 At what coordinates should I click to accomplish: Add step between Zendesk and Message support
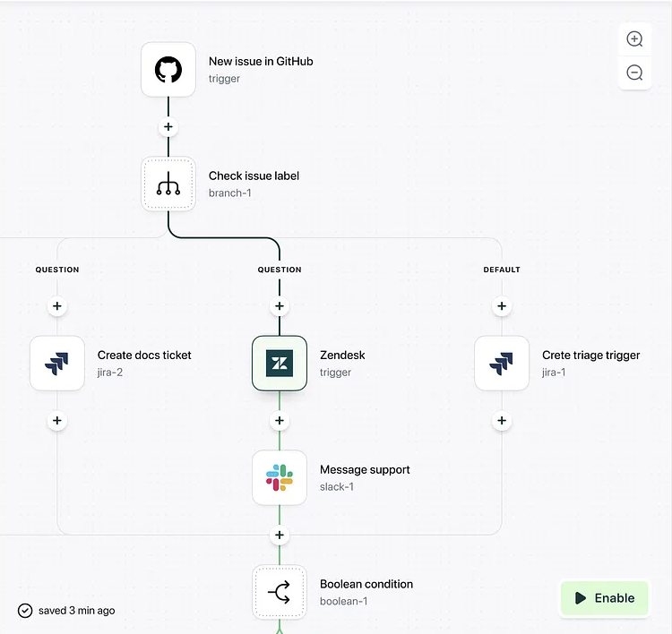click(280, 421)
